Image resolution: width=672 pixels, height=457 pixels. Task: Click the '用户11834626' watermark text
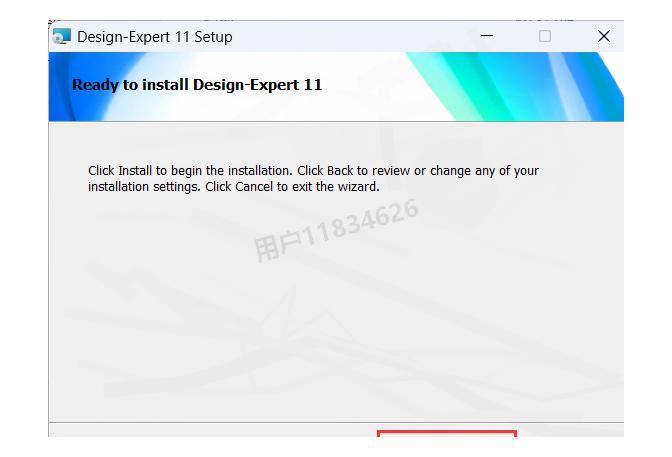pos(336,231)
